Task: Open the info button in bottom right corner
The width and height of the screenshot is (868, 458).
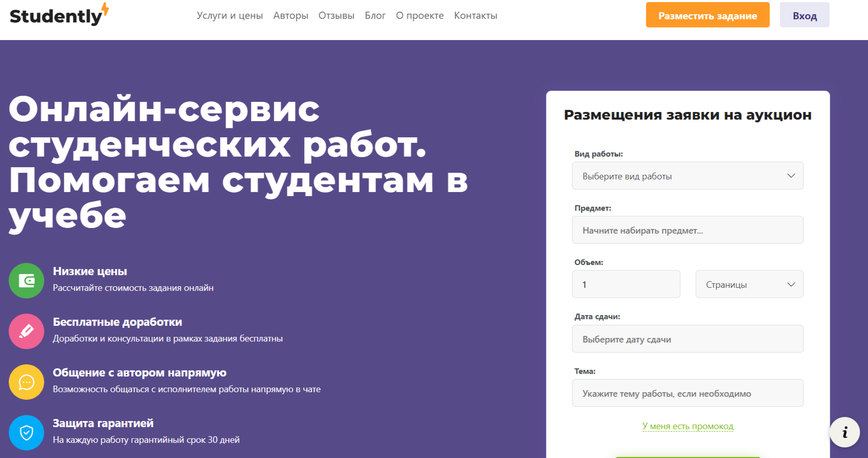Action: coord(844,432)
